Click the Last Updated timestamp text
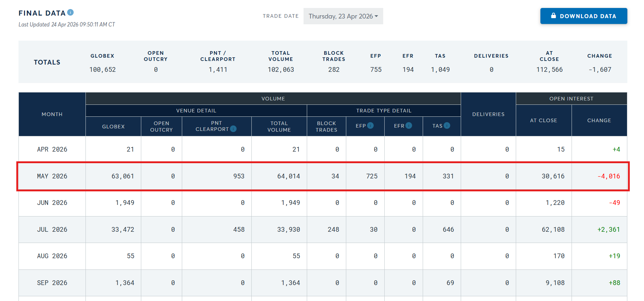 (x=67, y=25)
